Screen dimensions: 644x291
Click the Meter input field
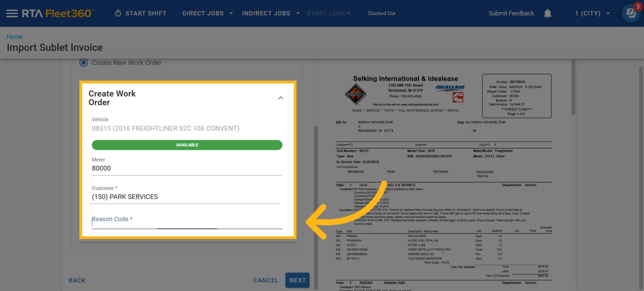click(x=187, y=168)
